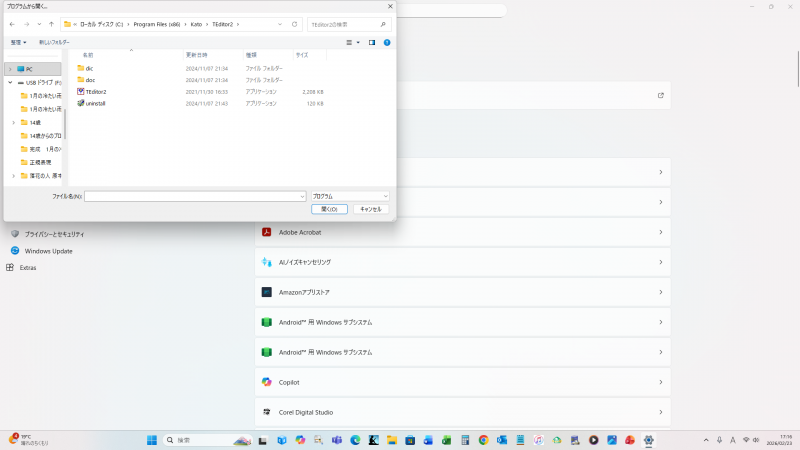This screenshot has height=450, width=800.
Task: Click 新しいフォルダー in the toolbar
Action: (x=54, y=43)
